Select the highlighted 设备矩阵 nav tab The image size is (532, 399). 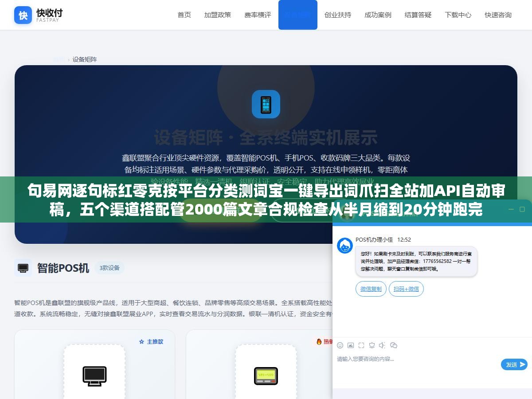(298, 15)
